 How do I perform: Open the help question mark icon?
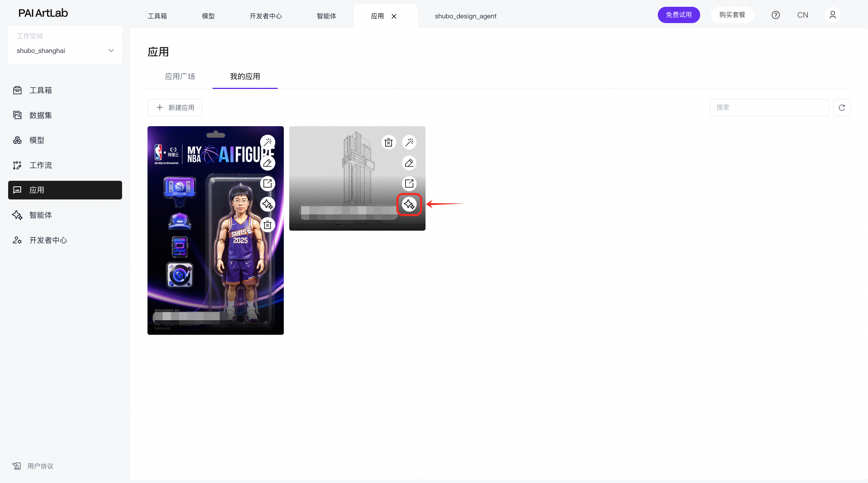pos(775,15)
